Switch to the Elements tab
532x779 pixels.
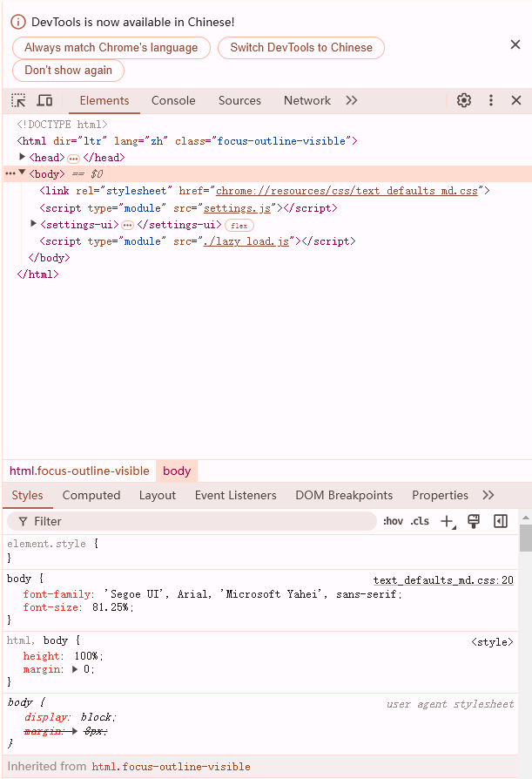(104, 100)
